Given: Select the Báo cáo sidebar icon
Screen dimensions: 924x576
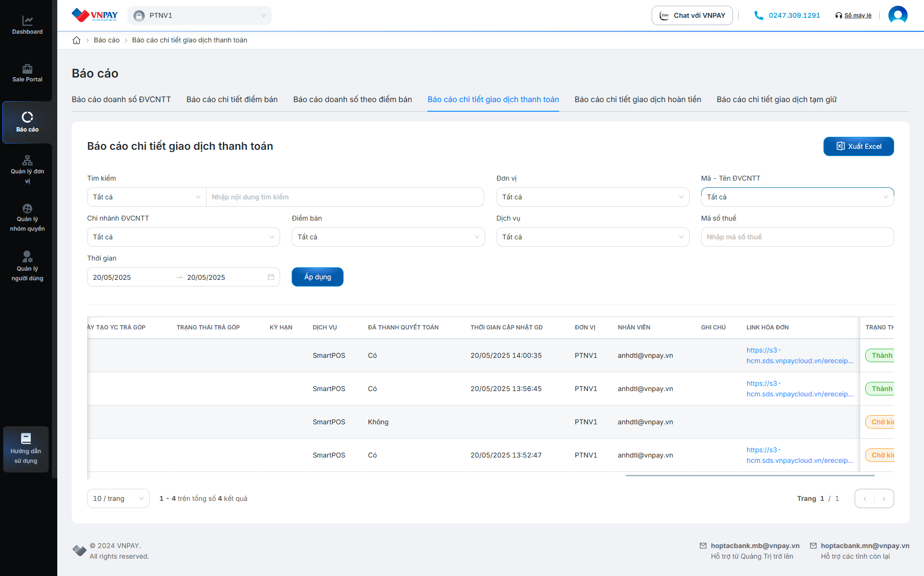Looking at the screenshot, I should 27,117.
